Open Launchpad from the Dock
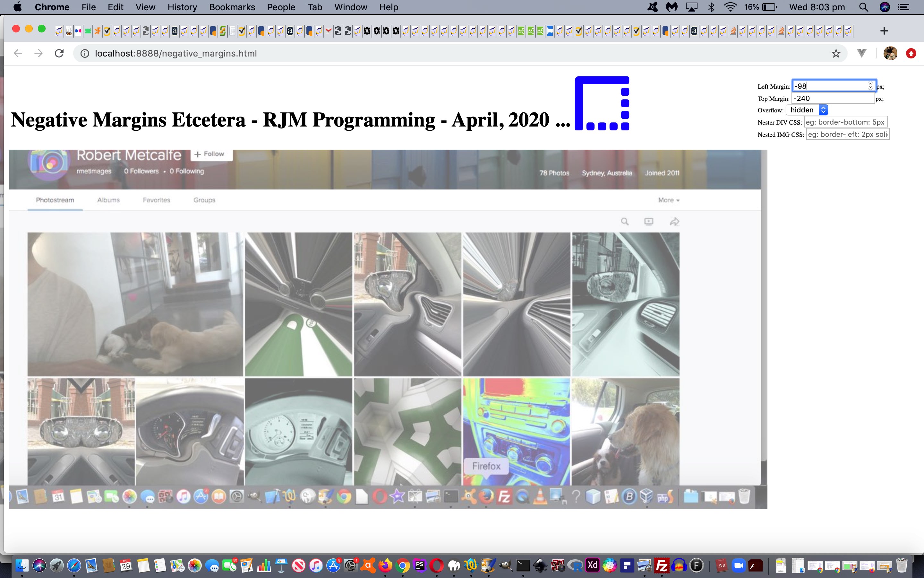The image size is (924, 578). (56, 565)
